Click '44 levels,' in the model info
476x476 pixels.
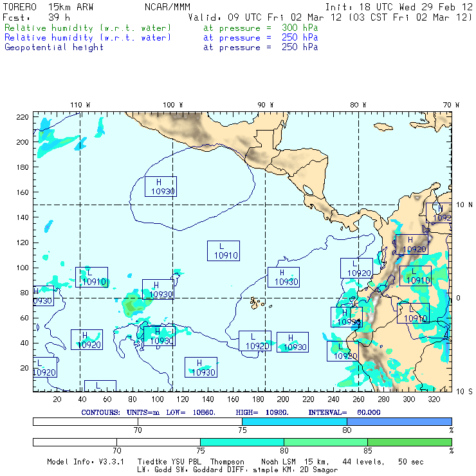[363, 462]
